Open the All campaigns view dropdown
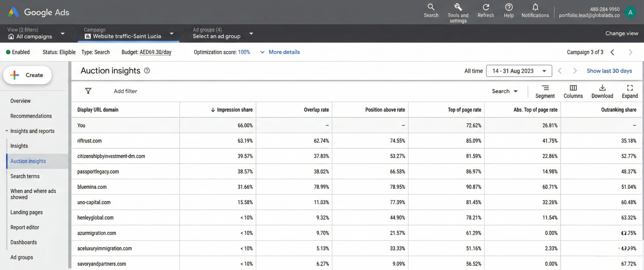 (x=62, y=34)
